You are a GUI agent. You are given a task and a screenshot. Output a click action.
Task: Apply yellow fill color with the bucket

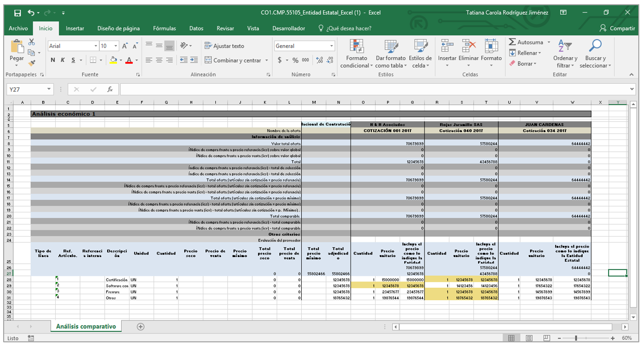click(113, 60)
